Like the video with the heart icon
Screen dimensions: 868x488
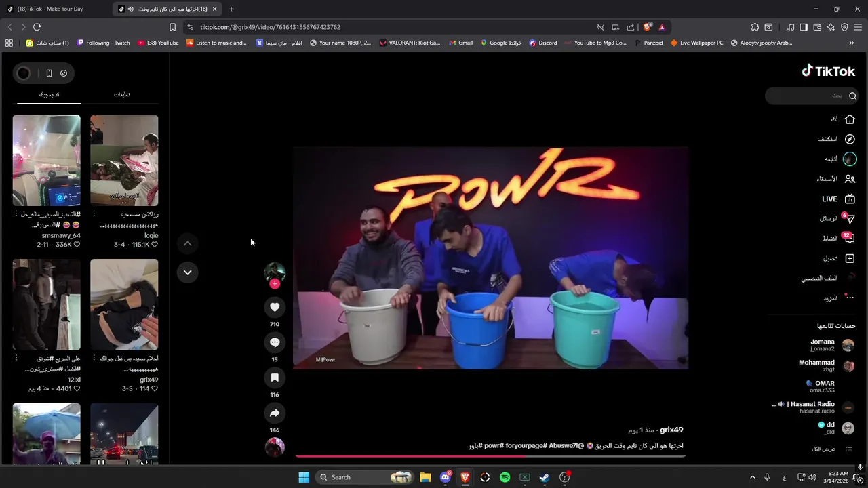pyautogui.click(x=275, y=307)
